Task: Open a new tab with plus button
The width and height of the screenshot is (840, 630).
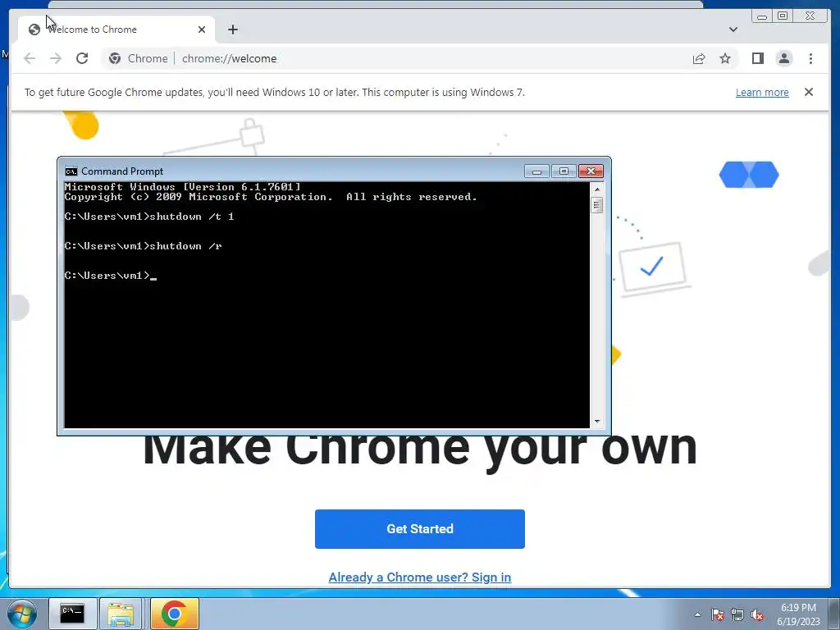Action: pos(232,30)
